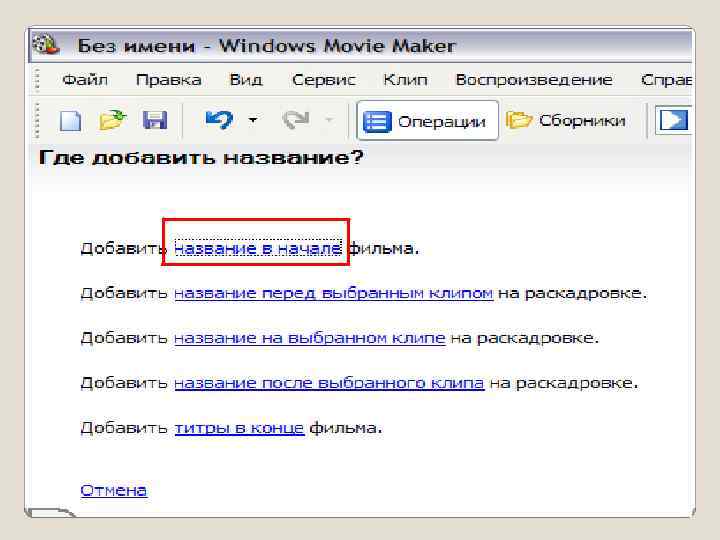Click the greyed Redo arrow icon
The height and width of the screenshot is (540, 720).
(296, 120)
